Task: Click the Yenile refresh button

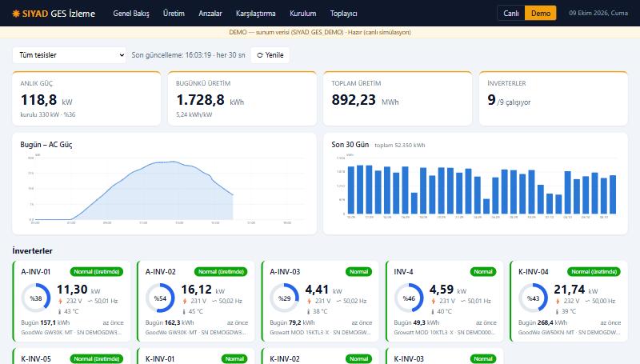Action: coord(270,55)
